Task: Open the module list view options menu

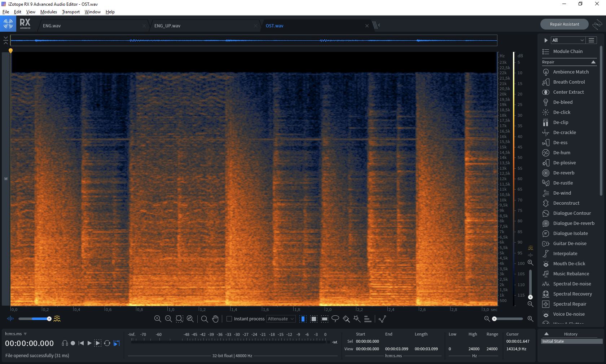Action: click(x=591, y=40)
